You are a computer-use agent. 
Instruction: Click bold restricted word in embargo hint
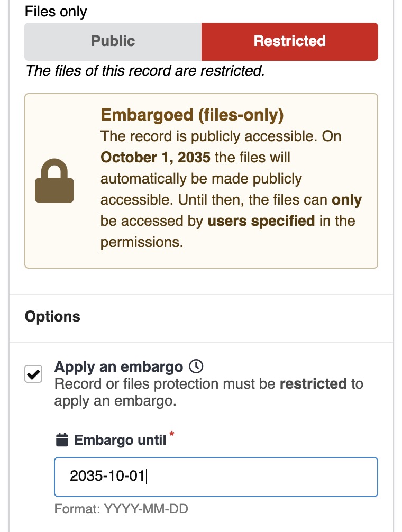[x=313, y=383]
